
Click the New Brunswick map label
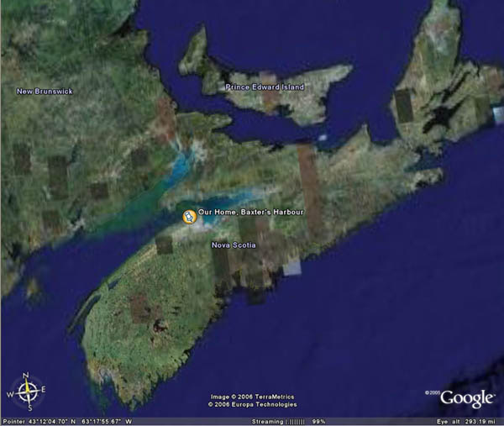pyautogui.click(x=45, y=91)
